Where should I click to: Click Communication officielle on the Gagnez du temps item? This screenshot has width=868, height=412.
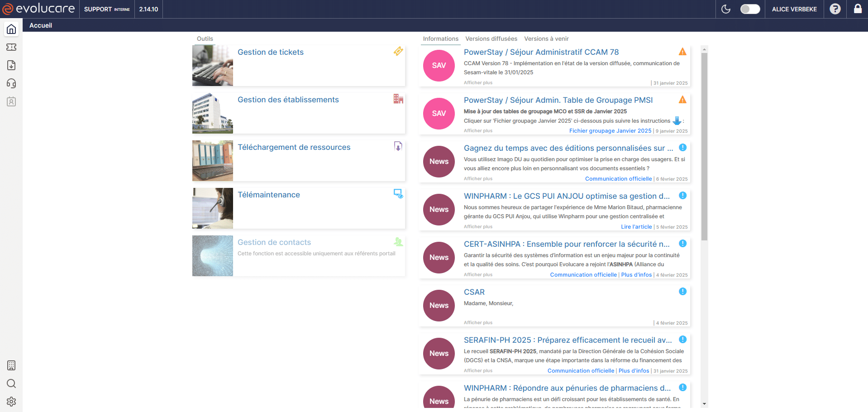point(618,179)
